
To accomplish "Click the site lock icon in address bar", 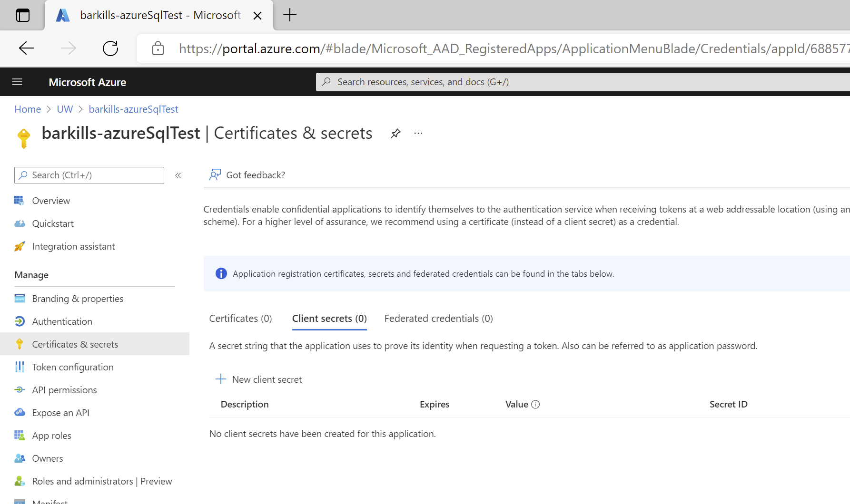I will coord(158,48).
